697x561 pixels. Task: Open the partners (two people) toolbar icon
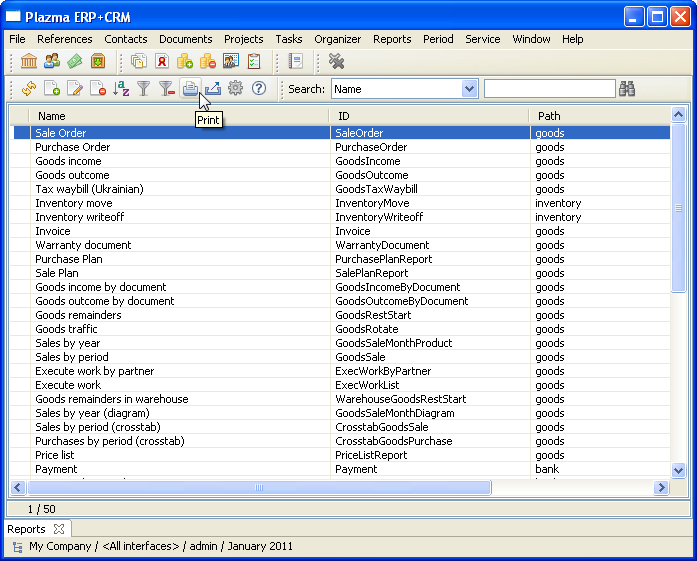(52, 62)
